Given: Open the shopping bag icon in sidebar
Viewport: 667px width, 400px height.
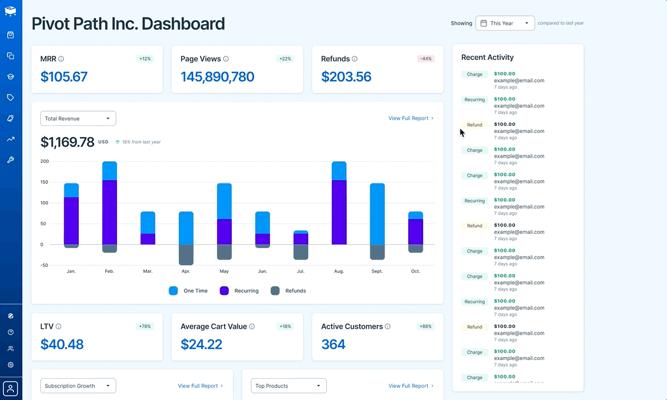Looking at the screenshot, I should click(11, 35).
